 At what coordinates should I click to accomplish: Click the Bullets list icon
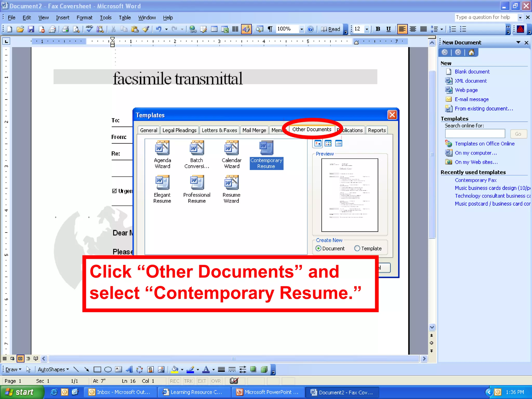(x=463, y=29)
